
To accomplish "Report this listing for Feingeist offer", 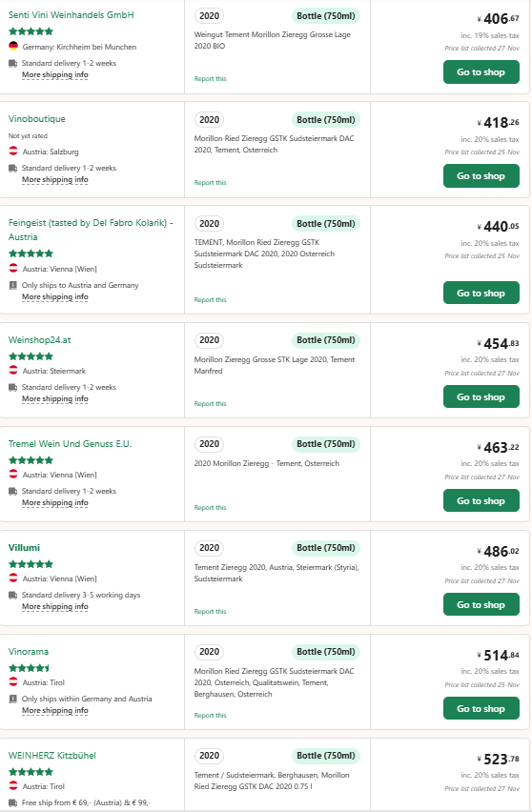I will click(211, 300).
